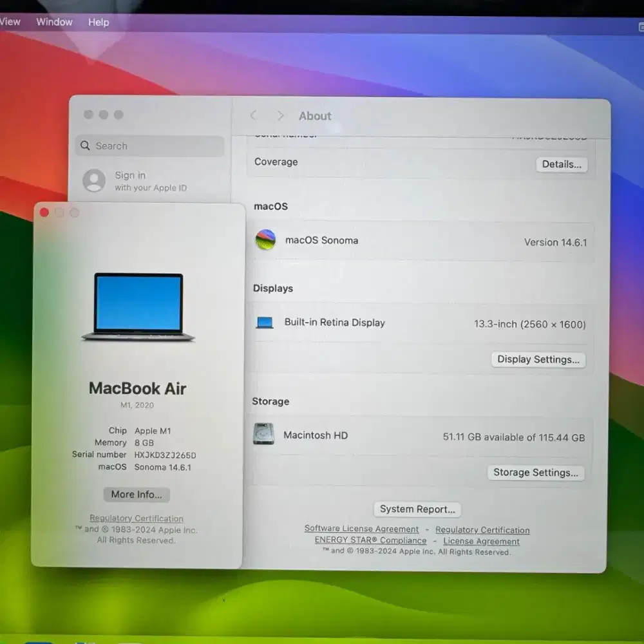Go forward using the right chevron
This screenshot has height=644, width=644.
click(280, 116)
